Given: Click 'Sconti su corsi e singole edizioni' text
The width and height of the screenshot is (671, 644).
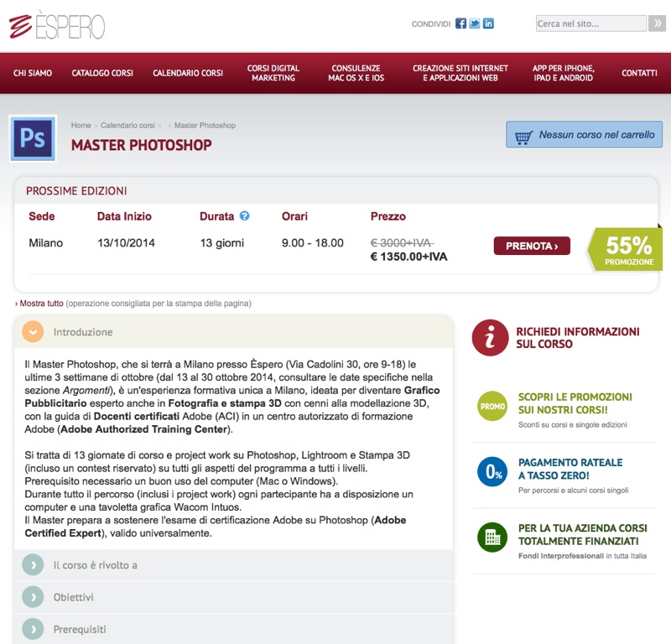Looking at the screenshot, I should pyautogui.click(x=573, y=424).
